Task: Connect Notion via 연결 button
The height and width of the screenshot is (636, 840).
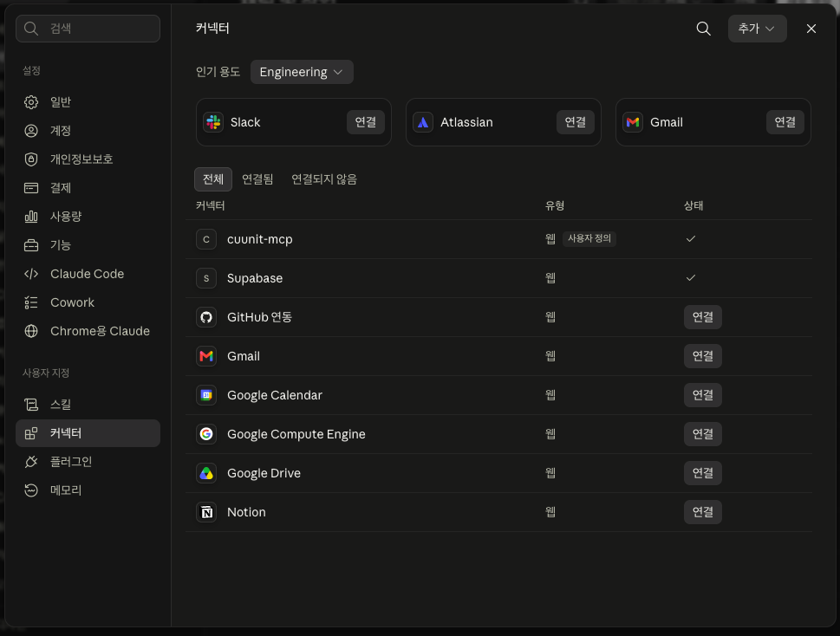Action: point(703,512)
